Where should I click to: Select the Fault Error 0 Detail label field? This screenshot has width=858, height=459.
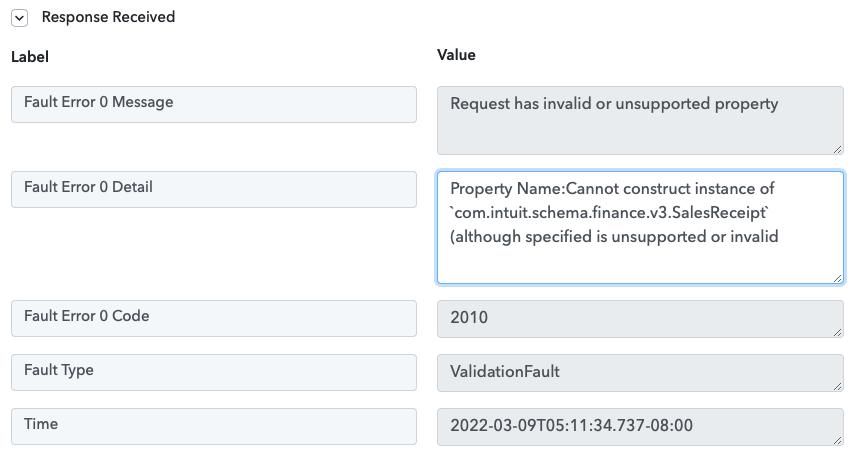214,189
